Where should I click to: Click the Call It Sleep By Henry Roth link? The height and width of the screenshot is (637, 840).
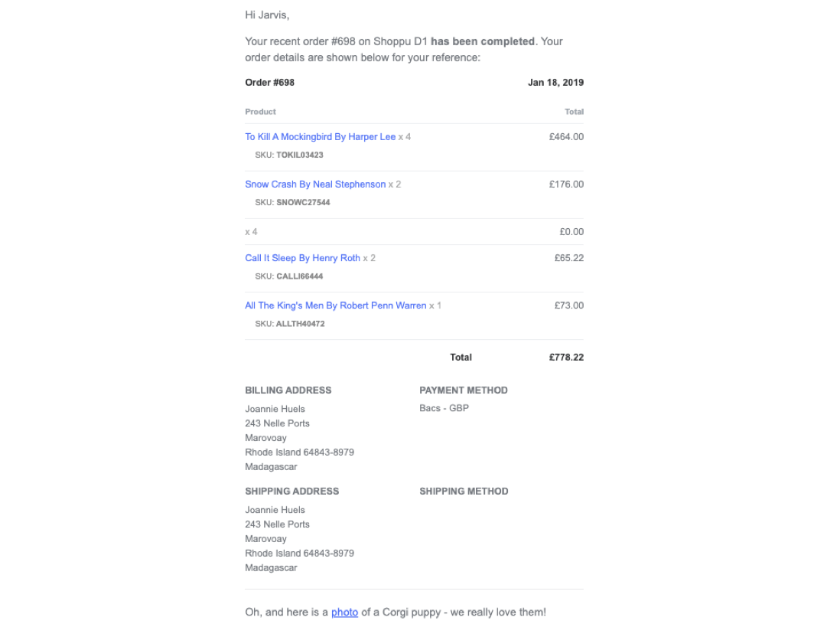point(302,258)
